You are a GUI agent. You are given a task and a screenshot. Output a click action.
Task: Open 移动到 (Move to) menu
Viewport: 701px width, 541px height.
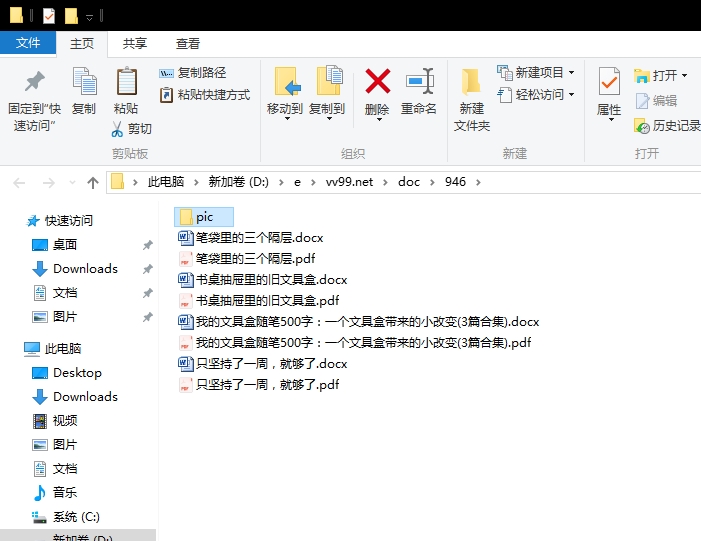(x=285, y=94)
